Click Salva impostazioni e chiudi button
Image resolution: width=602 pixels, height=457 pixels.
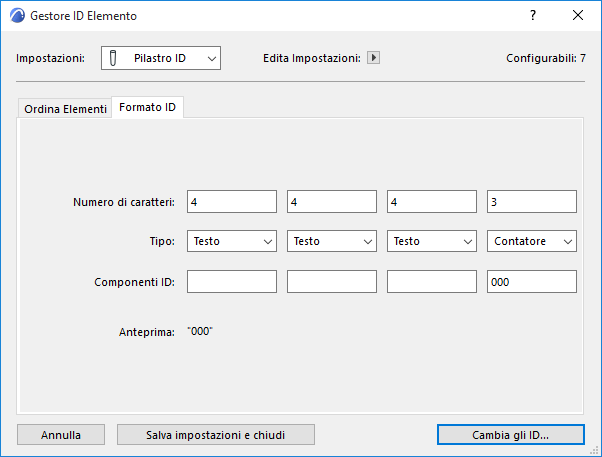[x=216, y=435]
